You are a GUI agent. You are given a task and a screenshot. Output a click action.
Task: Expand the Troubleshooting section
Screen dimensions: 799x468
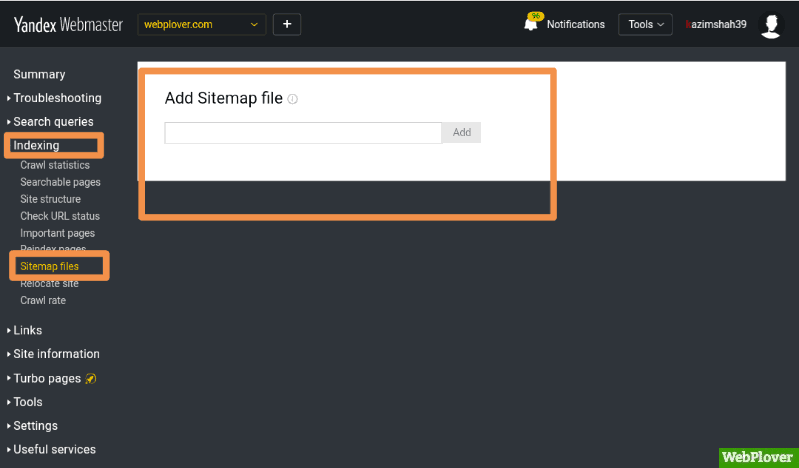click(57, 98)
